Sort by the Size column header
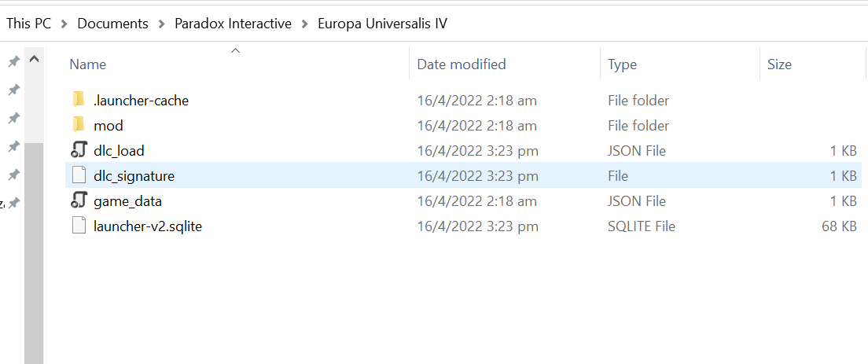This screenshot has width=868, height=364. (x=779, y=64)
